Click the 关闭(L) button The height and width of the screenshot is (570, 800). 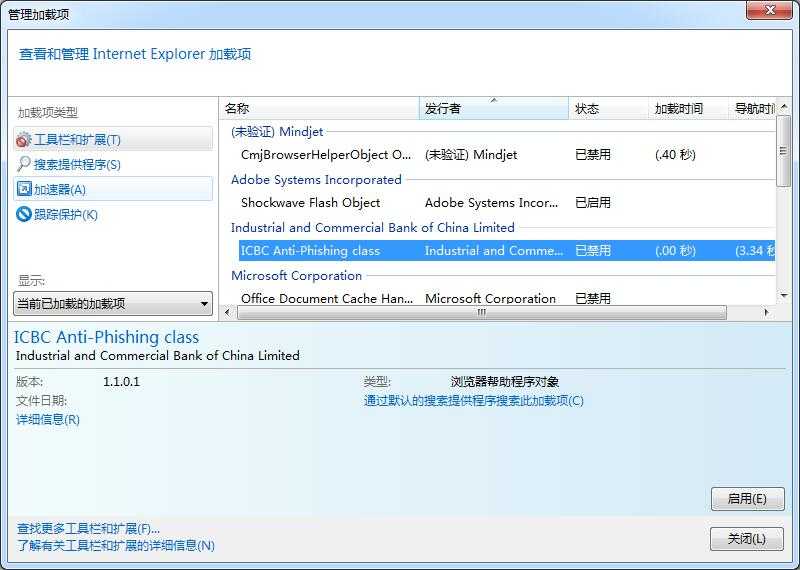tap(746, 539)
